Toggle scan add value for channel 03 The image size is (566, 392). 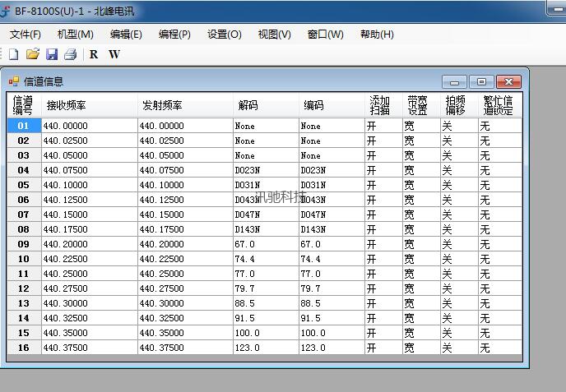[x=382, y=155]
